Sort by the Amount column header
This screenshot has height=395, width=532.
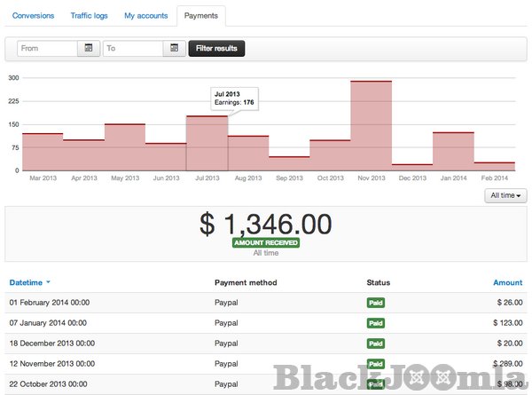click(507, 282)
